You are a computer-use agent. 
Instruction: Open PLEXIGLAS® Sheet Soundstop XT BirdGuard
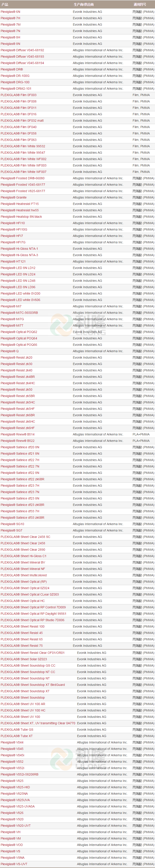click(33, 685)
